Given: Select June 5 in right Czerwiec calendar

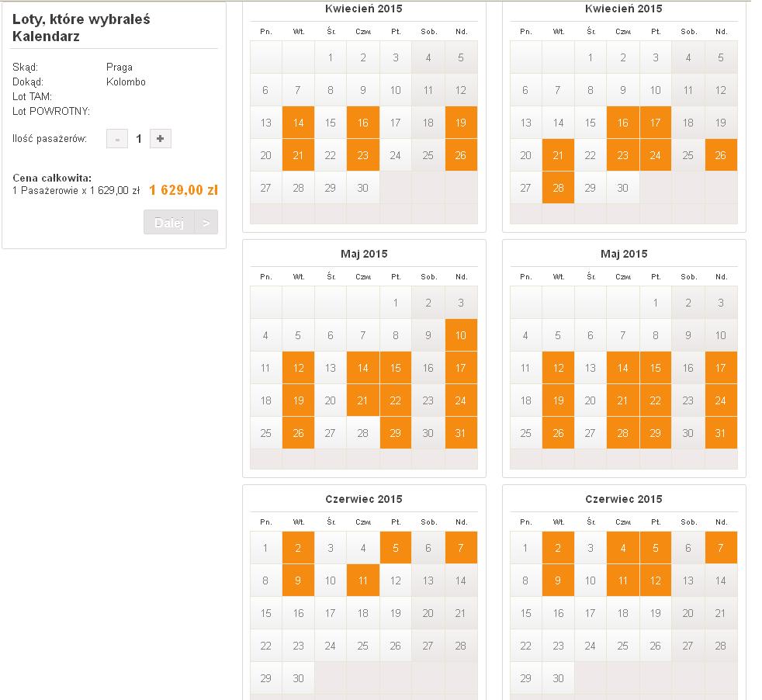Looking at the screenshot, I should [656, 548].
